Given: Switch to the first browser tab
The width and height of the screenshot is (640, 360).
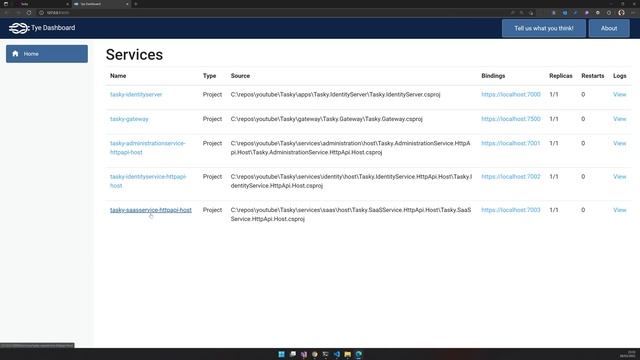Looking at the screenshot, I should tap(41, 4).
